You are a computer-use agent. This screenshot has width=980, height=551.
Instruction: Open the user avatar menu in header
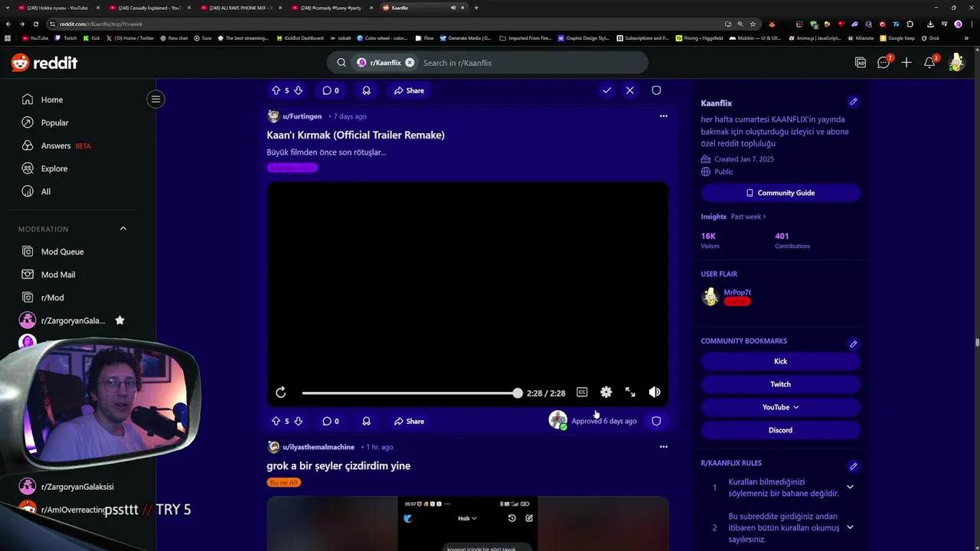click(x=955, y=63)
